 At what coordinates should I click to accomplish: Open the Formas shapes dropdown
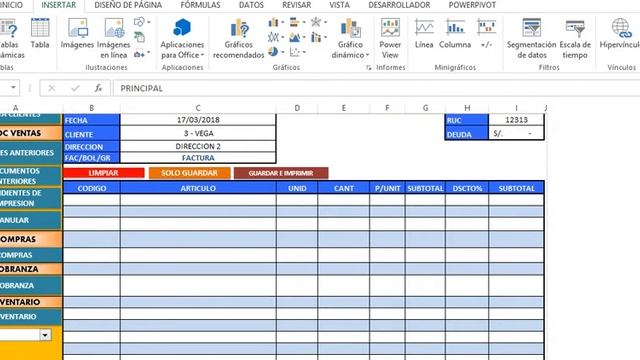coord(142,22)
